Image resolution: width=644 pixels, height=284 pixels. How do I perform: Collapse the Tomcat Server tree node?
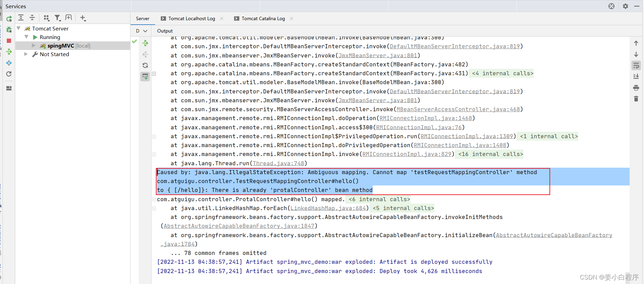pyautogui.click(x=18, y=28)
